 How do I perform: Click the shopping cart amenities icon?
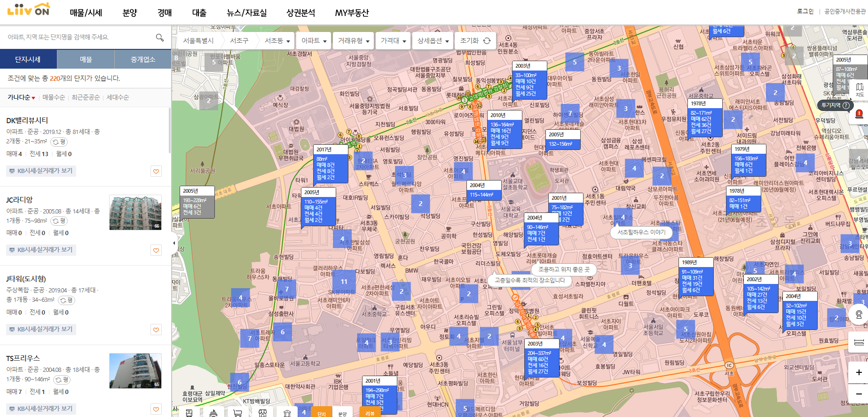click(238, 413)
